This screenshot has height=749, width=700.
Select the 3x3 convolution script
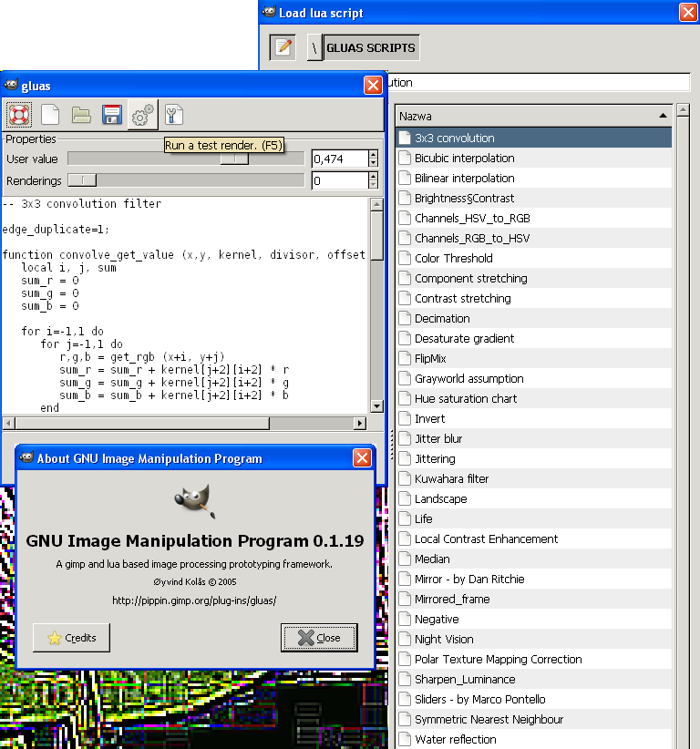(533, 139)
